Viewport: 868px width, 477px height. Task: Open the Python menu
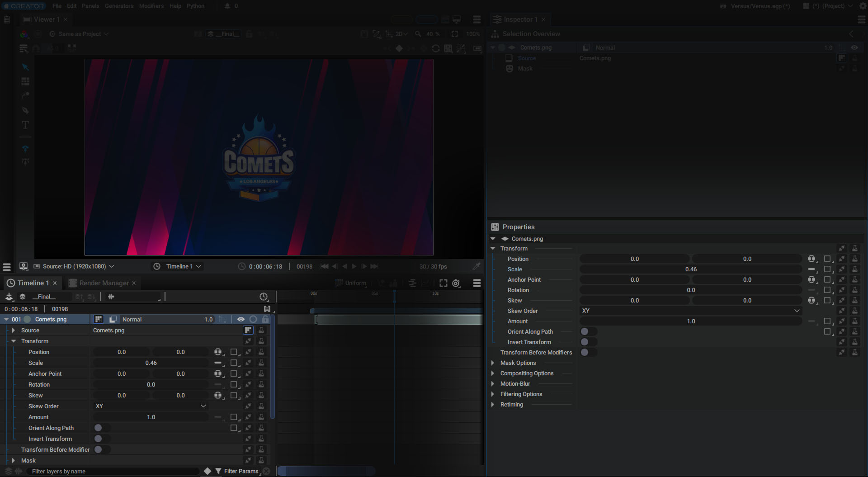pyautogui.click(x=195, y=6)
